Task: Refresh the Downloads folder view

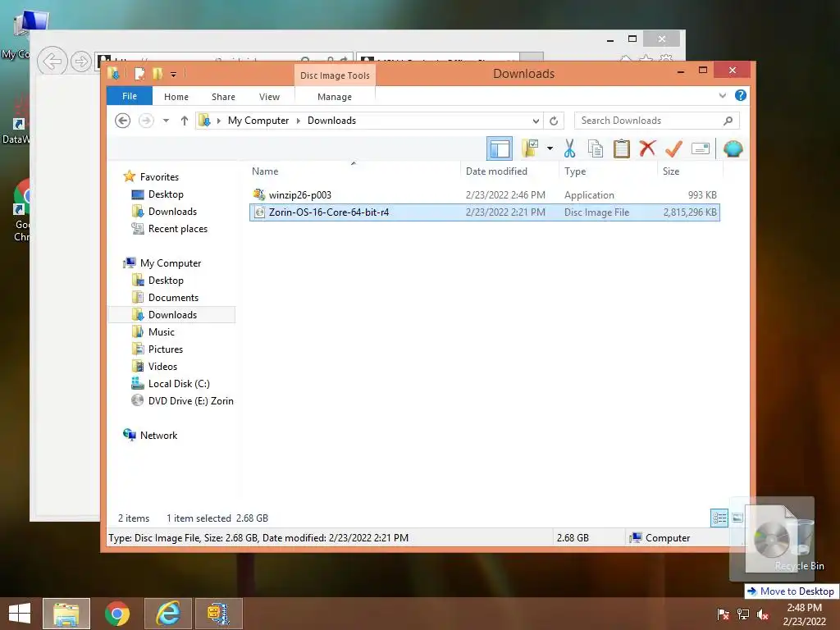Action: pyautogui.click(x=554, y=121)
